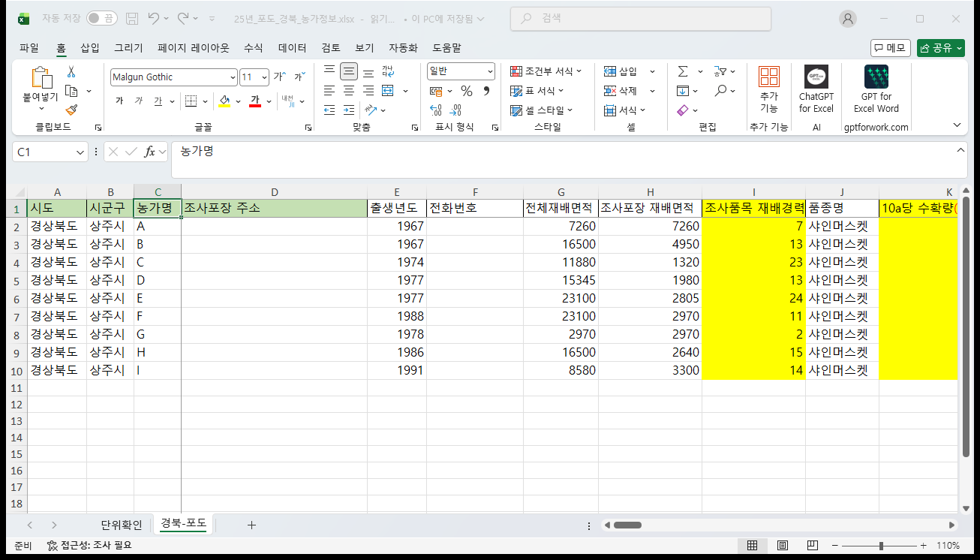
Task: Apply the fill color bucket icon
Action: [224, 101]
